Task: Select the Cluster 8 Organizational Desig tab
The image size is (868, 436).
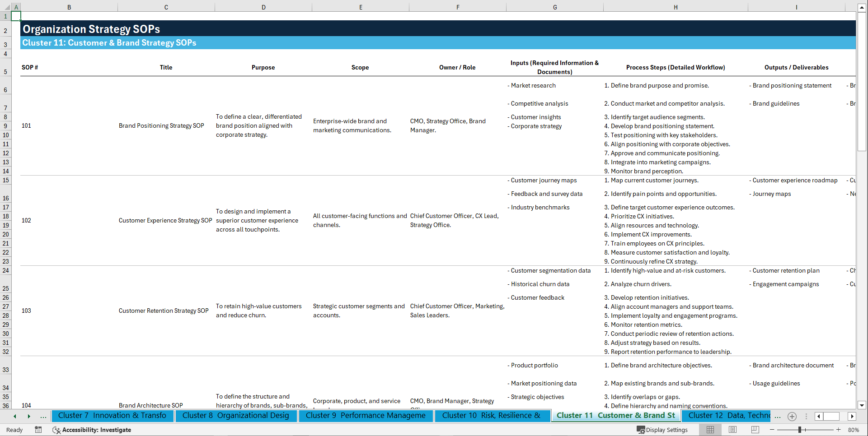Action: [x=236, y=416]
